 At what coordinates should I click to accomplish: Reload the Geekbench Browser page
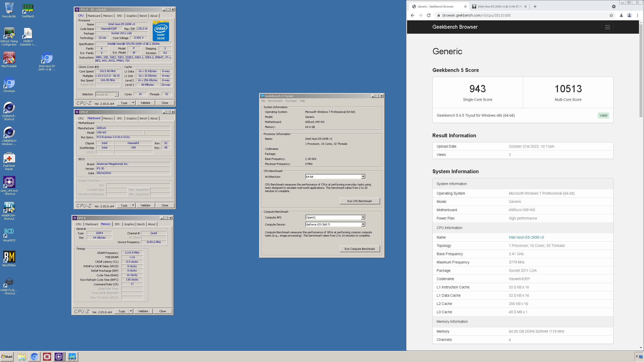point(429,15)
